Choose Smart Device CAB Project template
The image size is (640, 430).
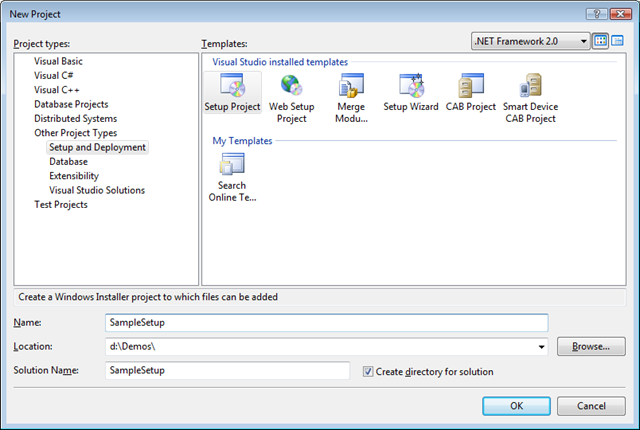(x=530, y=98)
